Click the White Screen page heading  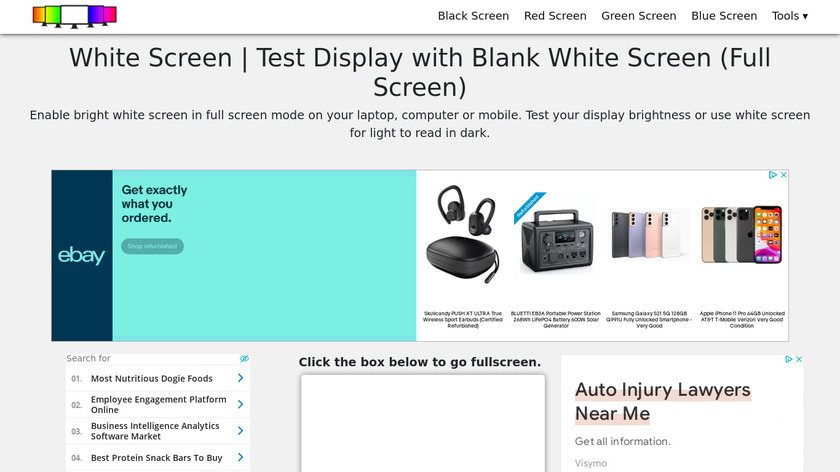pyautogui.click(x=420, y=72)
